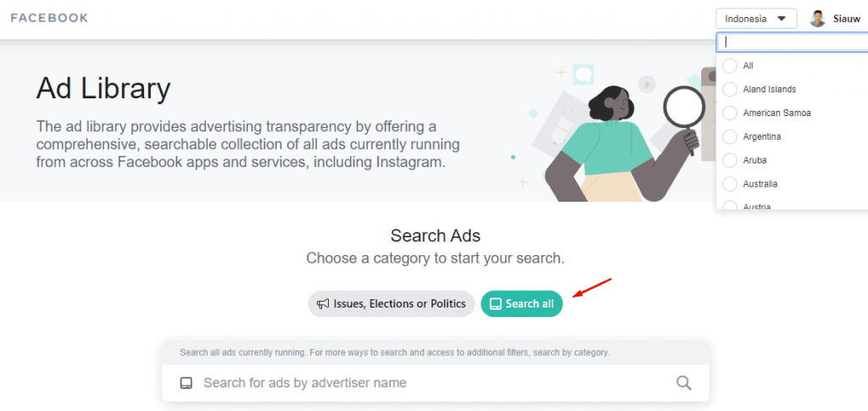Select American Samoa radio option
The image size is (868, 411).
730,113
